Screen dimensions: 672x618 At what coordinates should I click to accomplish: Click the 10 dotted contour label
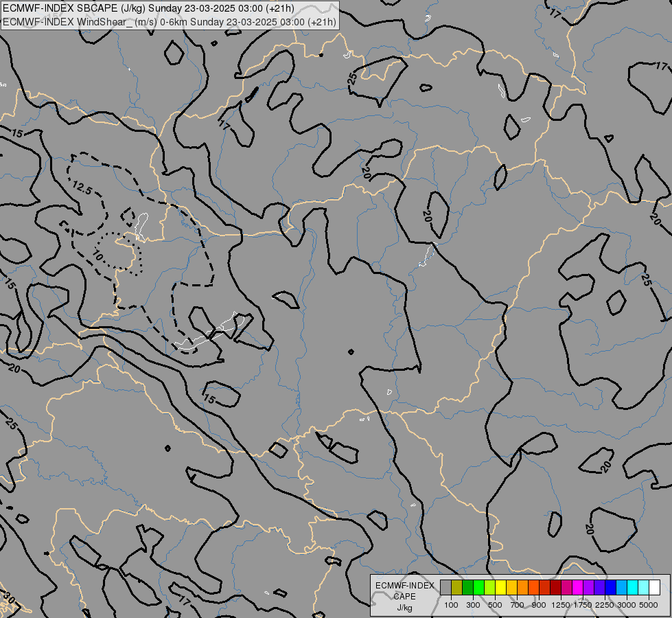click(97, 255)
